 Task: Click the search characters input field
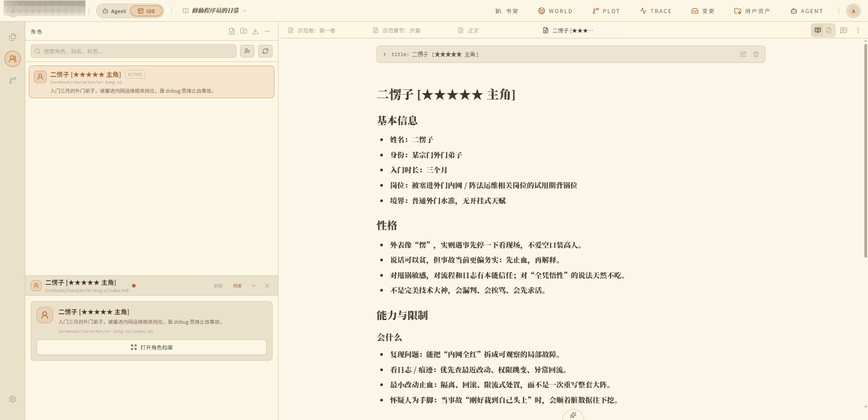click(133, 51)
